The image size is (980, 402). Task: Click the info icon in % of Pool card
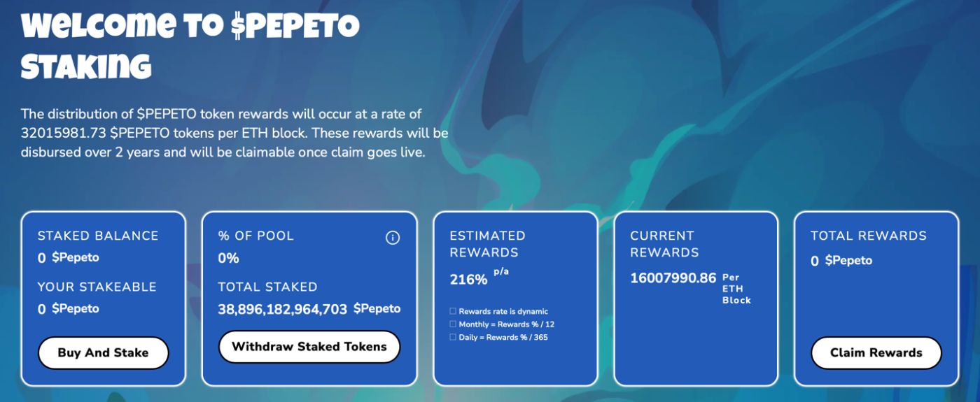pyautogui.click(x=393, y=238)
